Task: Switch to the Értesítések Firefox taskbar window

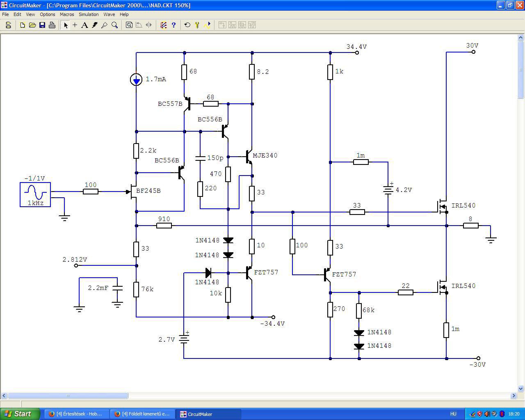Action: 76,414
